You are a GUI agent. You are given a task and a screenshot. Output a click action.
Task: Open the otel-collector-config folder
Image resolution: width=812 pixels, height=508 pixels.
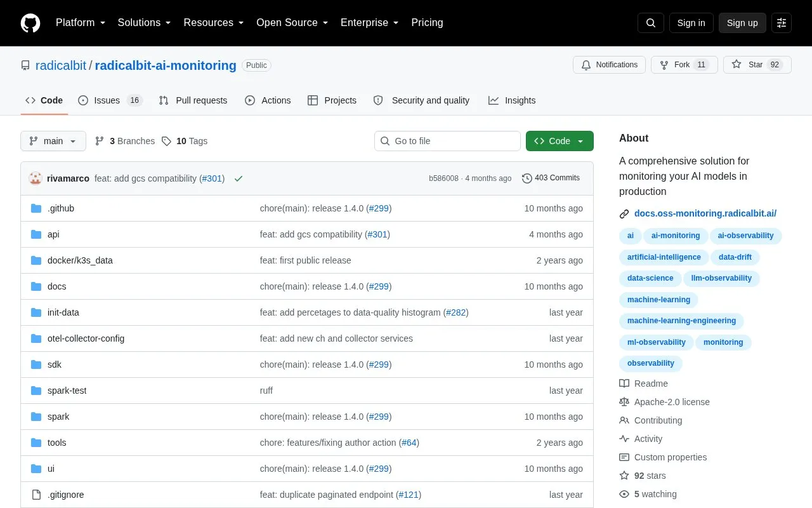(x=86, y=338)
